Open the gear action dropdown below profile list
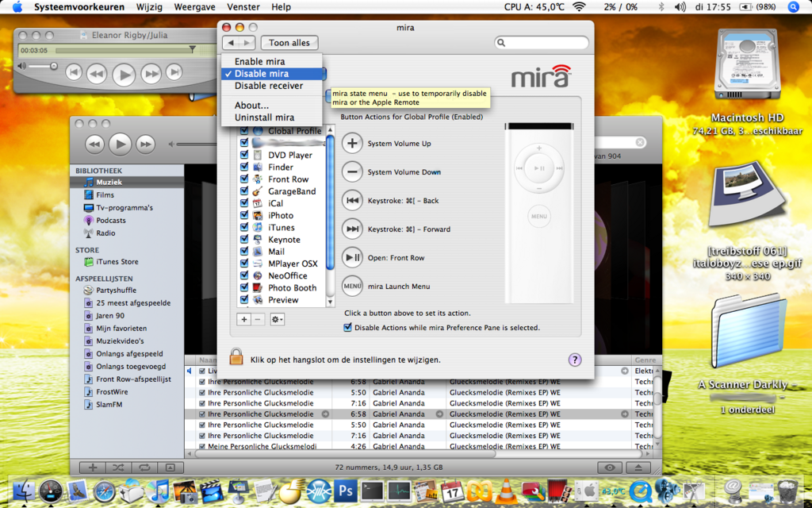Screen dimensions: 812x508 [x=277, y=320]
